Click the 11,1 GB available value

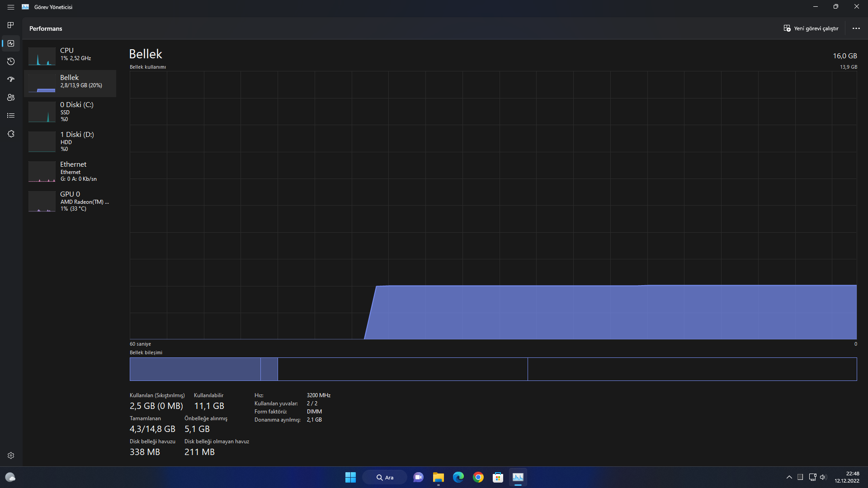coord(209,406)
